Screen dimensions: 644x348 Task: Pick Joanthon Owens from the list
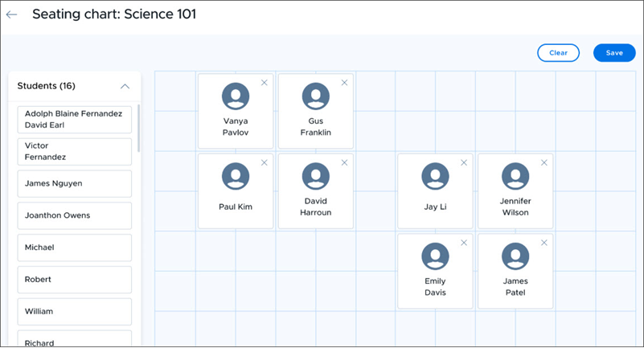pyautogui.click(x=73, y=215)
